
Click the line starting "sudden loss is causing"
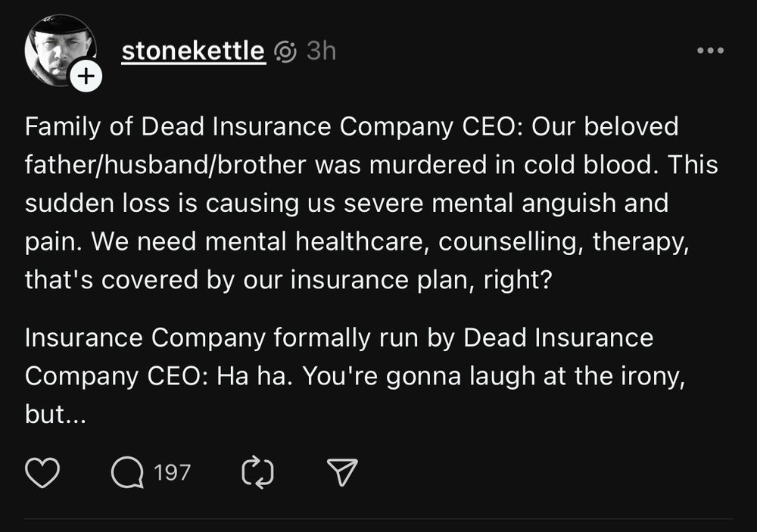point(346,203)
